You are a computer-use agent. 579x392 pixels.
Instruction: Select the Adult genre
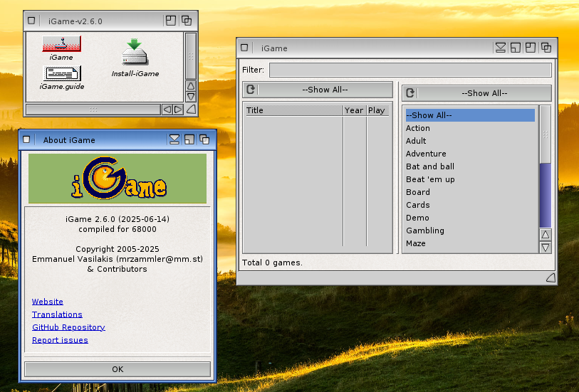click(x=470, y=141)
